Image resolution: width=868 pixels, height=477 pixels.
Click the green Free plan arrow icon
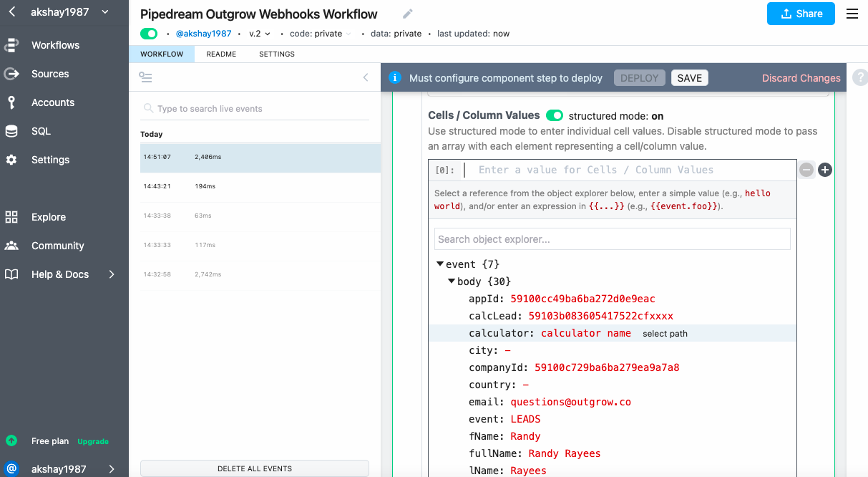point(11,440)
